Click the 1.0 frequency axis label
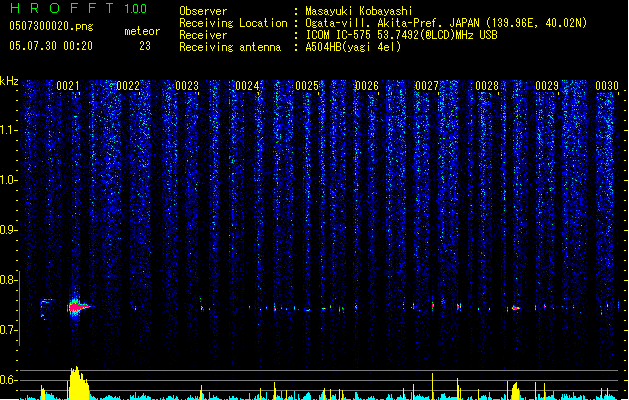 tap(9, 180)
